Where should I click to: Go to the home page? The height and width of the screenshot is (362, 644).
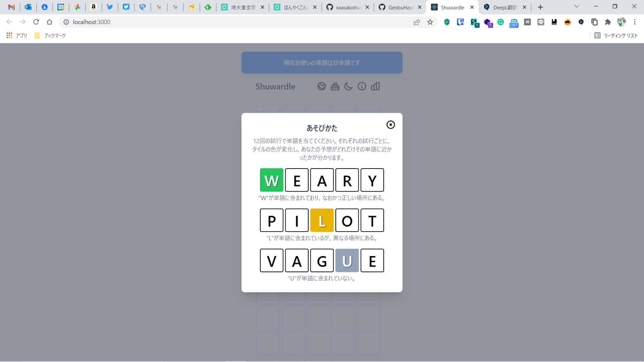tap(49, 22)
